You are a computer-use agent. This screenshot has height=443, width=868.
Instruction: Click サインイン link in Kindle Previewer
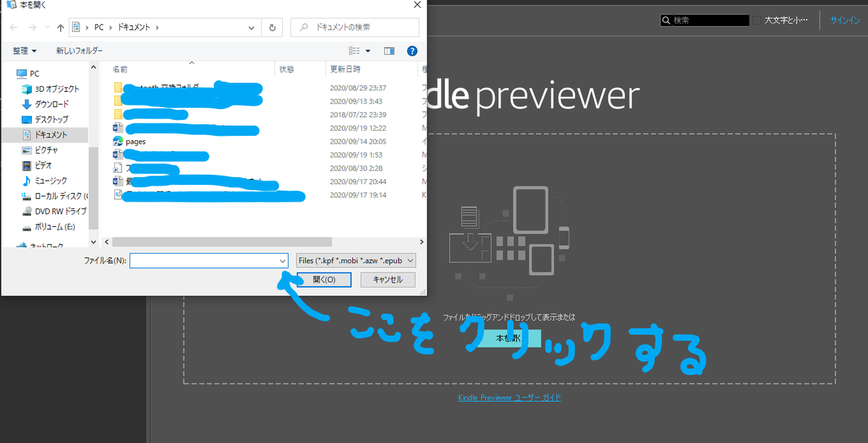845,20
